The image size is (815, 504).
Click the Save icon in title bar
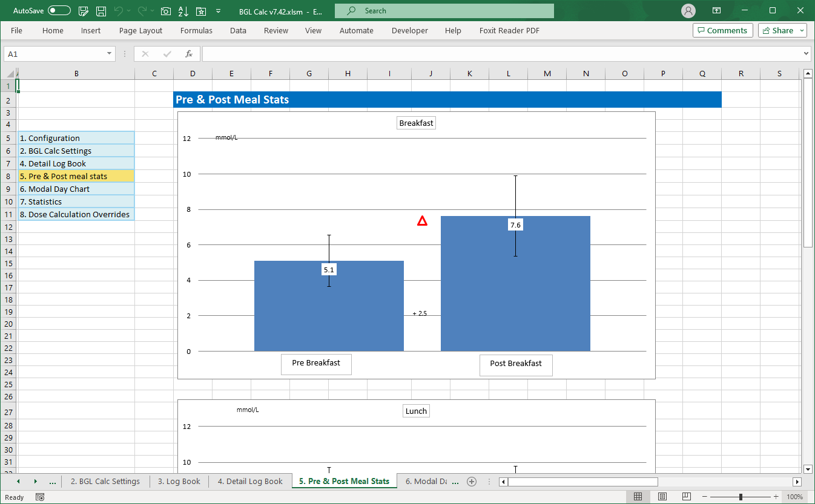[101, 11]
